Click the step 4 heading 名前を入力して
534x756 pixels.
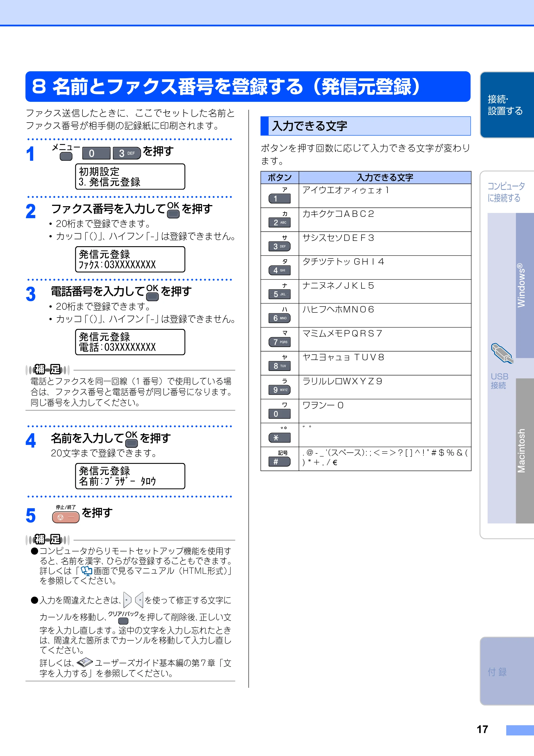pyautogui.click(x=87, y=438)
